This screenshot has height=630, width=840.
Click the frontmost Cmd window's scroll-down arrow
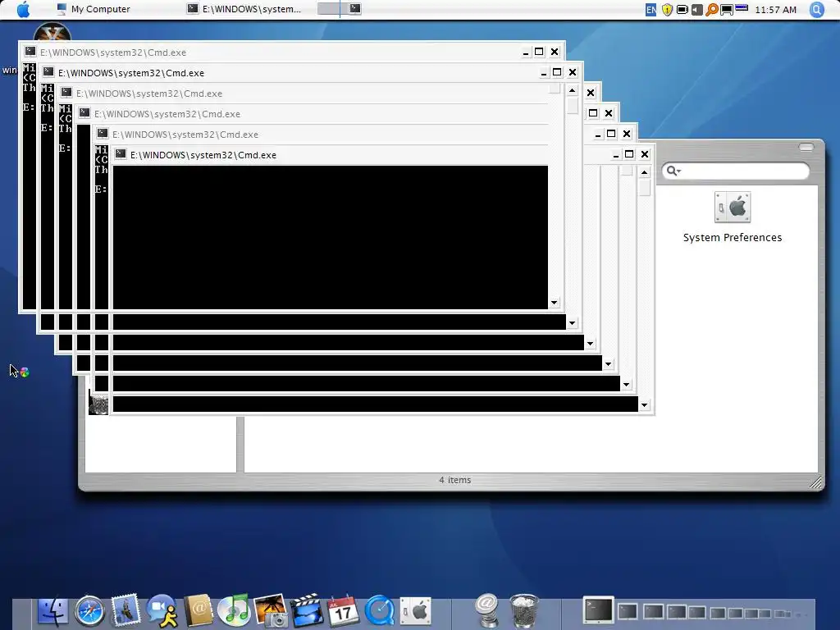(x=645, y=405)
